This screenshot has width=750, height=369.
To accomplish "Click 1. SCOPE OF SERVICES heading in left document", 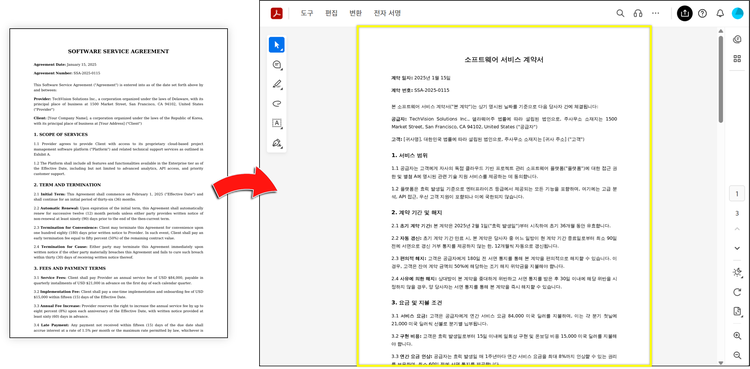I will tap(61, 134).
